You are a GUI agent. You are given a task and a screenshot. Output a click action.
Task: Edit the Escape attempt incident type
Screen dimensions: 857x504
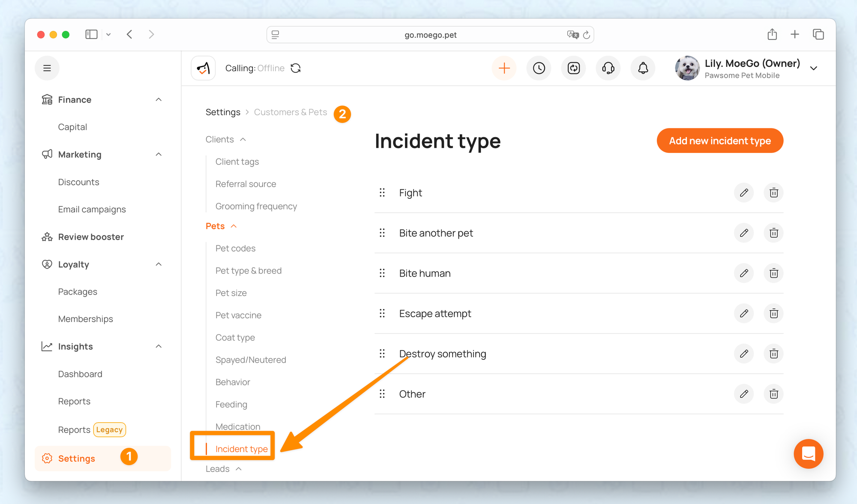tap(744, 313)
